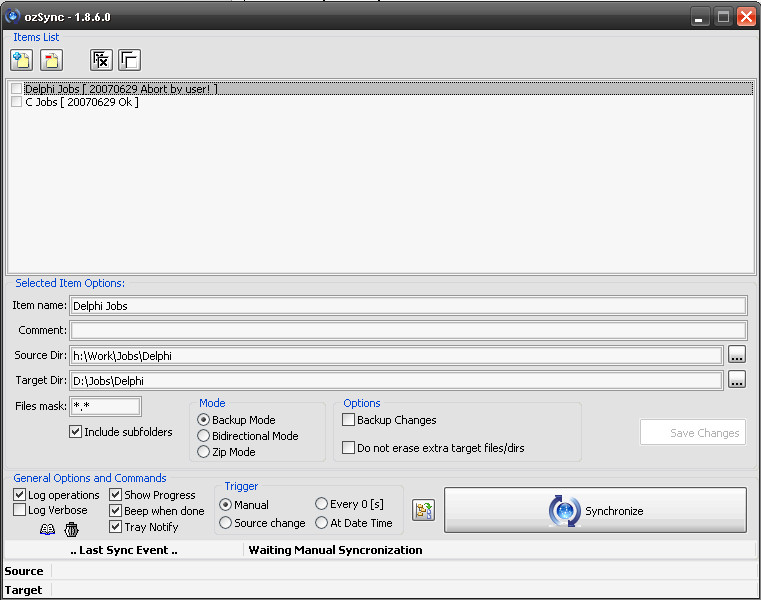The height and width of the screenshot is (600, 761).
Task: Click the Comment input field
Action: pos(408,331)
